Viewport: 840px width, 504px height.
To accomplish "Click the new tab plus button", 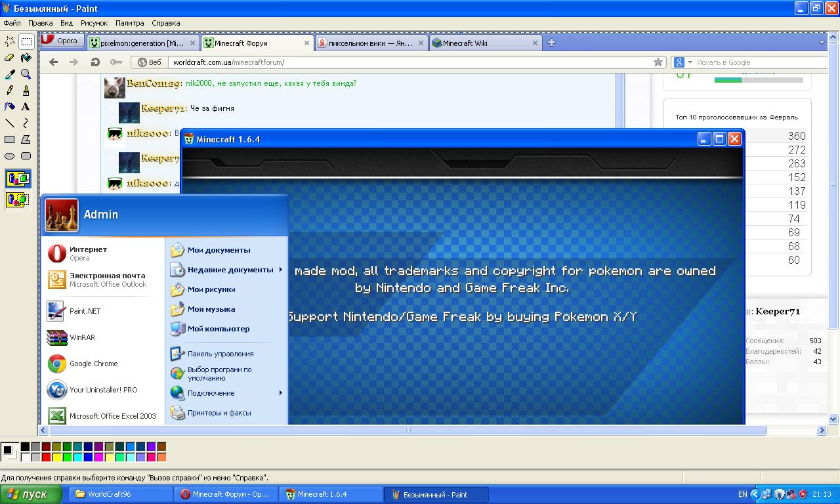I will point(551,42).
